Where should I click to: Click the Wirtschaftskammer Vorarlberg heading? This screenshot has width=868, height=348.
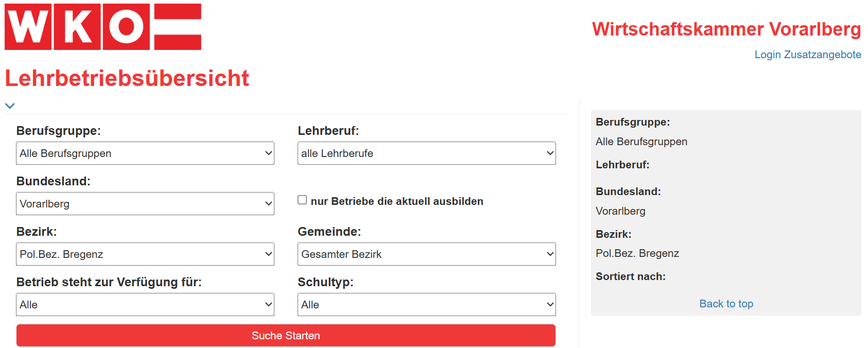click(x=726, y=29)
